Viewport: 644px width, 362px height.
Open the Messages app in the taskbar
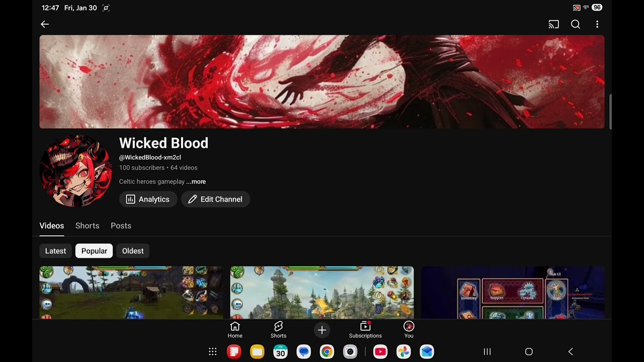tap(303, 351)
